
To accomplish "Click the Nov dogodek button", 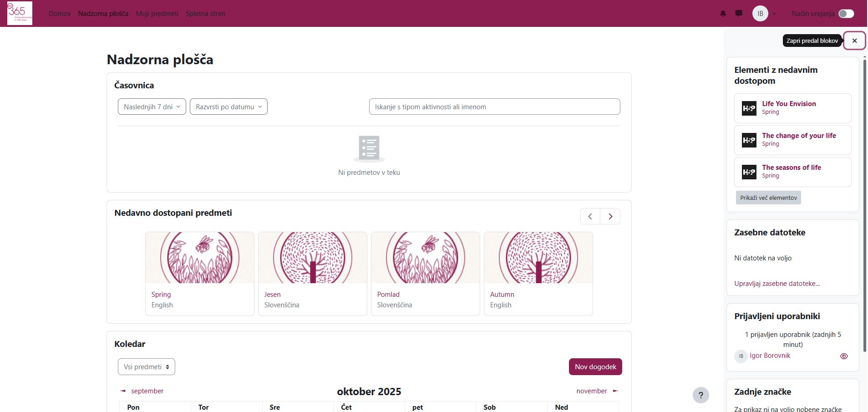I will 595,367.
